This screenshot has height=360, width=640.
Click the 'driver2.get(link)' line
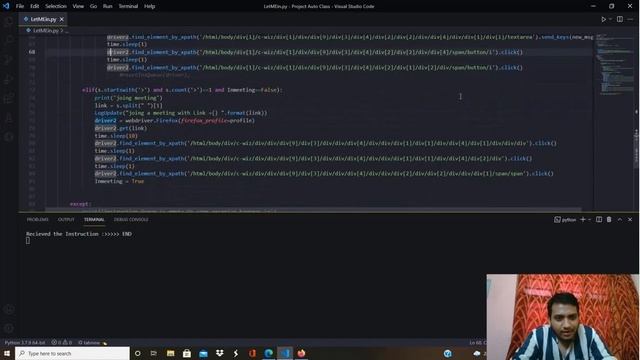coord(121,128)
